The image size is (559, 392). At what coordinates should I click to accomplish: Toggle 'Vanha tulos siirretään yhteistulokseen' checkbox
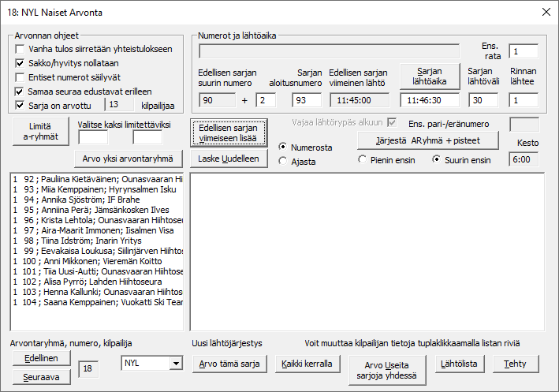[20, 49]
